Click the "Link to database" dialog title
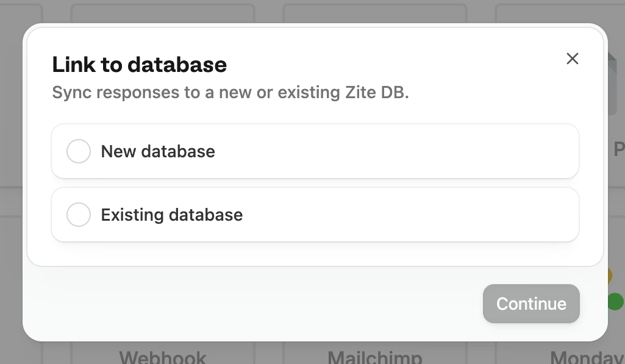The image size is (625, 364). click(x=140, y=64)
